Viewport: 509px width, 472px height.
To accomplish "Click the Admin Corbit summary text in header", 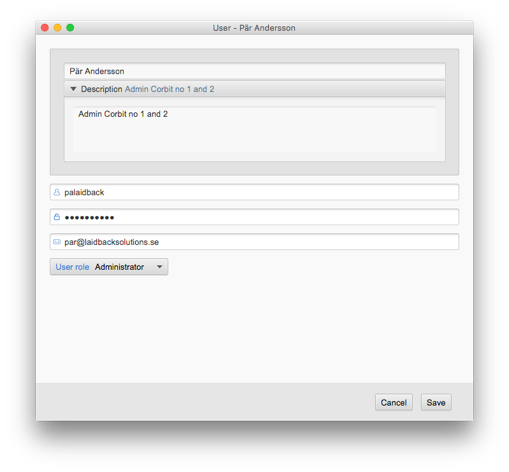I will [170, 89].
